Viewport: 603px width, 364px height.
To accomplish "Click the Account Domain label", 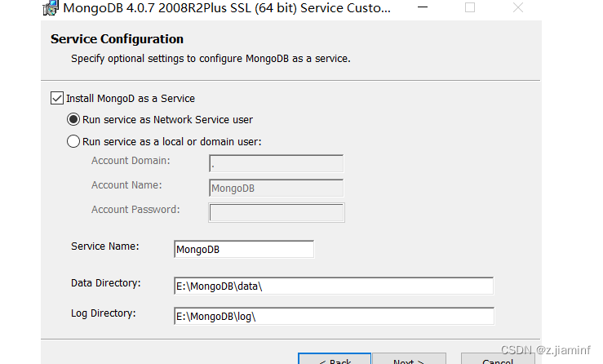I will (131, 161).
